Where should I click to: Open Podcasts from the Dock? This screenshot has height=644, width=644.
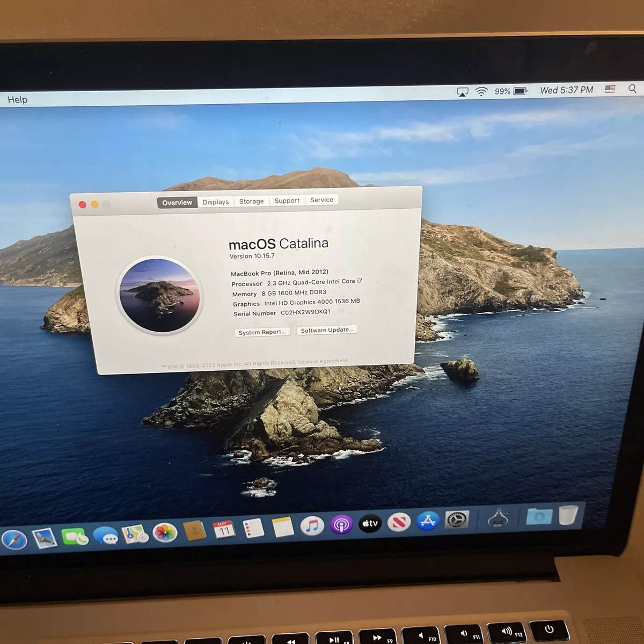(x=341, y=524)
